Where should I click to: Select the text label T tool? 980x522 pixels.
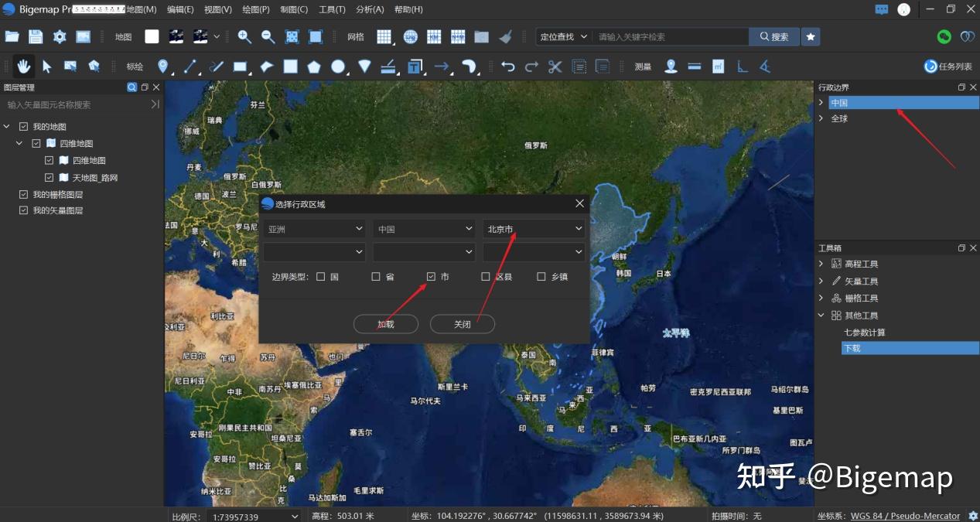click(x=415, y=67)
